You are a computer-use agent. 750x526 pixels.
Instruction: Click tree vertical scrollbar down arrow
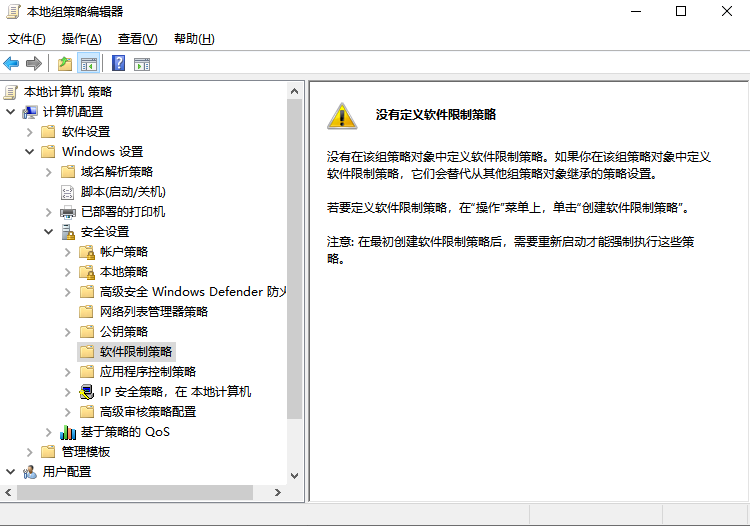point(295,476)
